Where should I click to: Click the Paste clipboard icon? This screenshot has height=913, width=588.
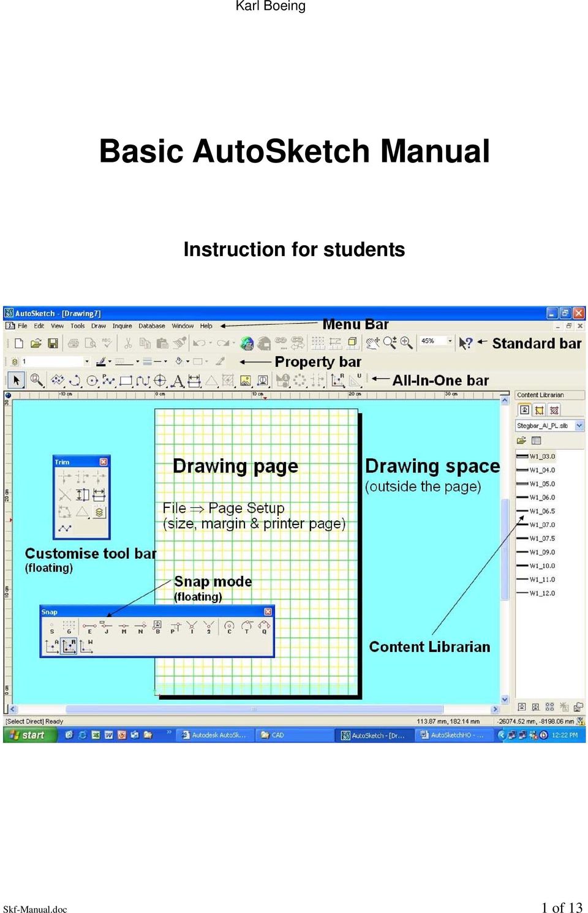pyautogui.click(x=162, y=344)
